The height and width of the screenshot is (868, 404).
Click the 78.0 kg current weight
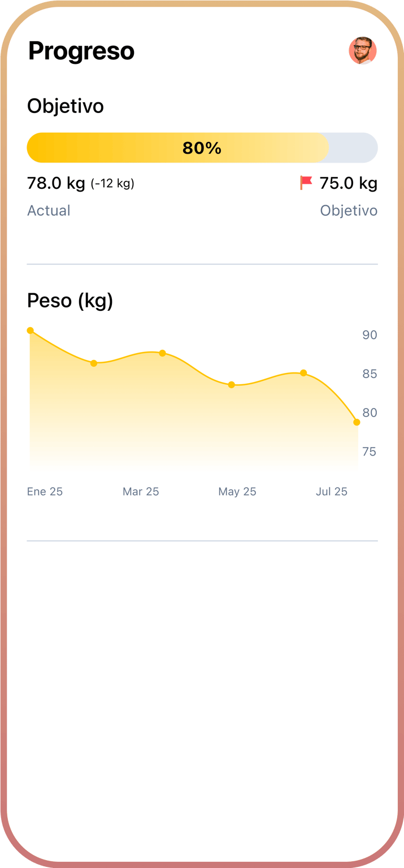(x=56, y=183)
